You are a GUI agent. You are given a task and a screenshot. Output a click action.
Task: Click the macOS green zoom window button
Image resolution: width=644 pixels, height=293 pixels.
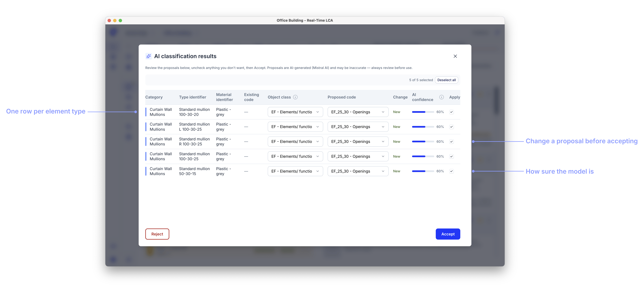coord(120,21)
